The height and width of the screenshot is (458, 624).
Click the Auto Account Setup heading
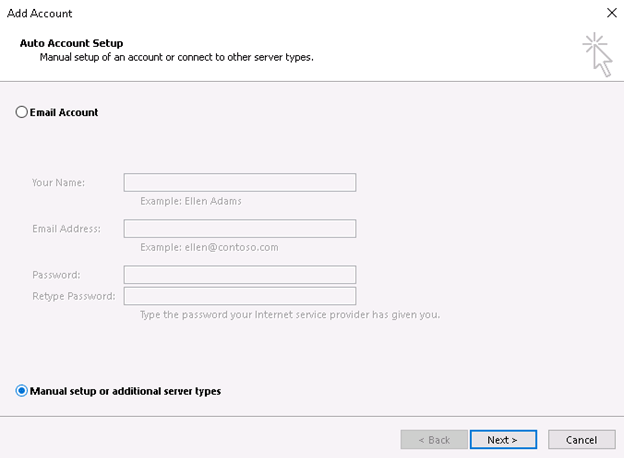[x=71, y=43]
